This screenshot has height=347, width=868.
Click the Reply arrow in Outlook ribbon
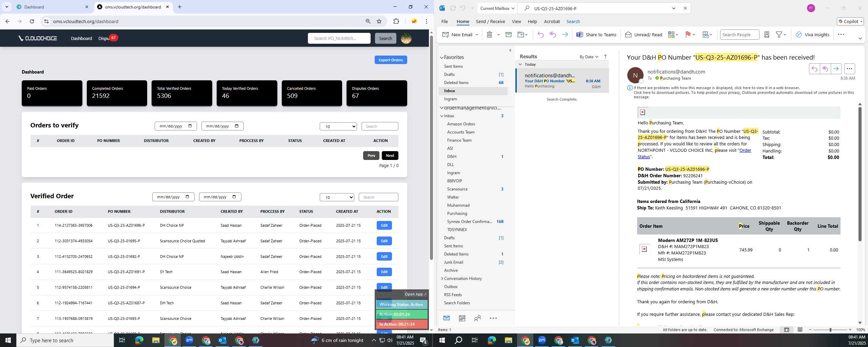540,35
